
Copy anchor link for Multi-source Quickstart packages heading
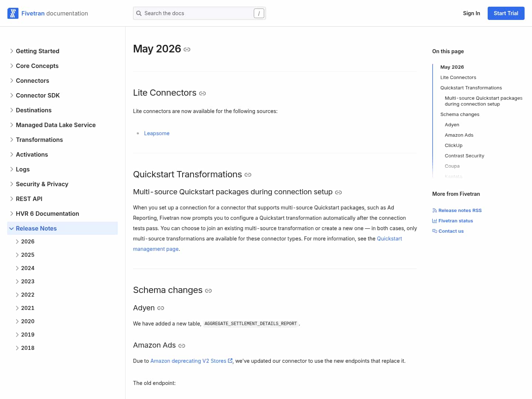coord(338,192)
